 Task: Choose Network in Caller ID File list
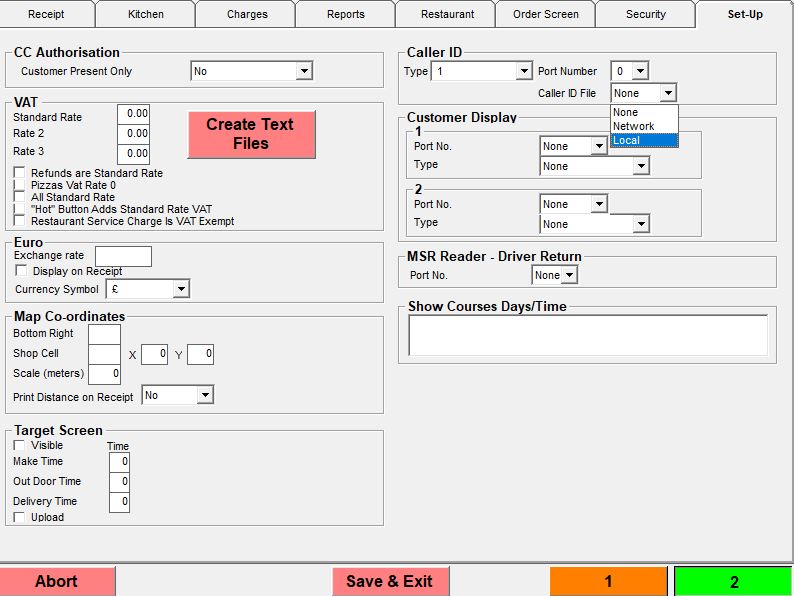[634, 126]
